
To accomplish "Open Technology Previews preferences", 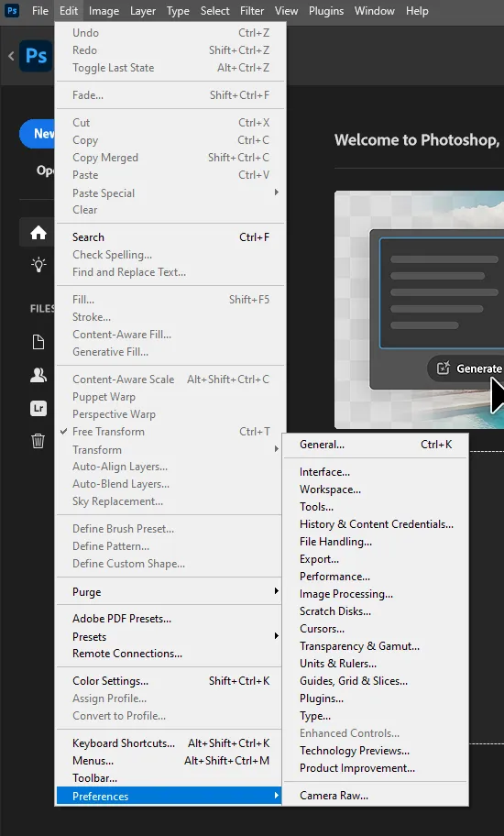I will click(376, 751).
